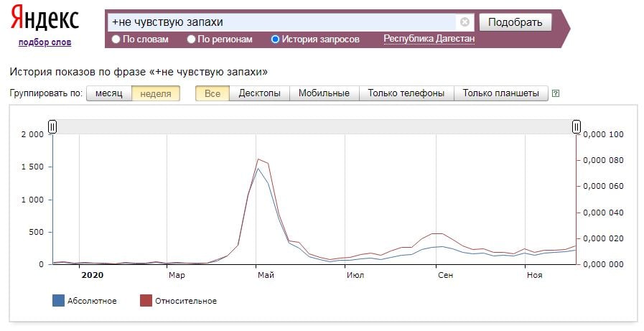Switch to the Все devices tab
This screenshot has height=331, width=644.
click(213, 93)
